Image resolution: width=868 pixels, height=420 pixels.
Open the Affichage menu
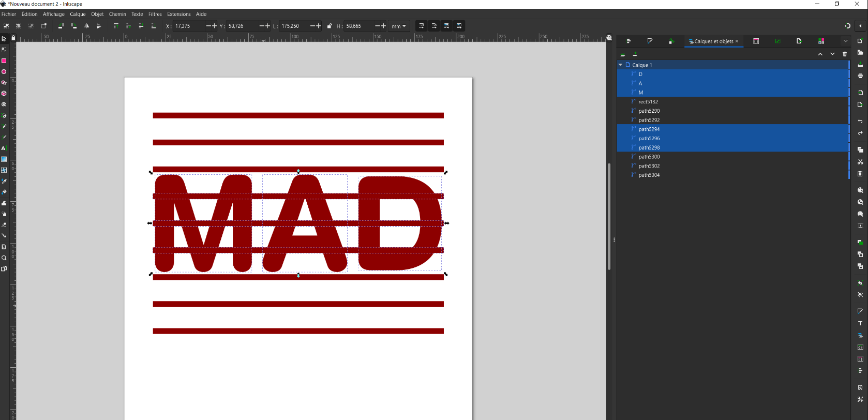[54, 14]
